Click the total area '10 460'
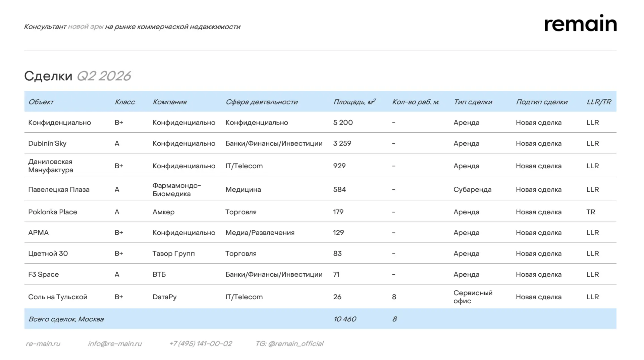644x360 pixels. tap(345, 319)
